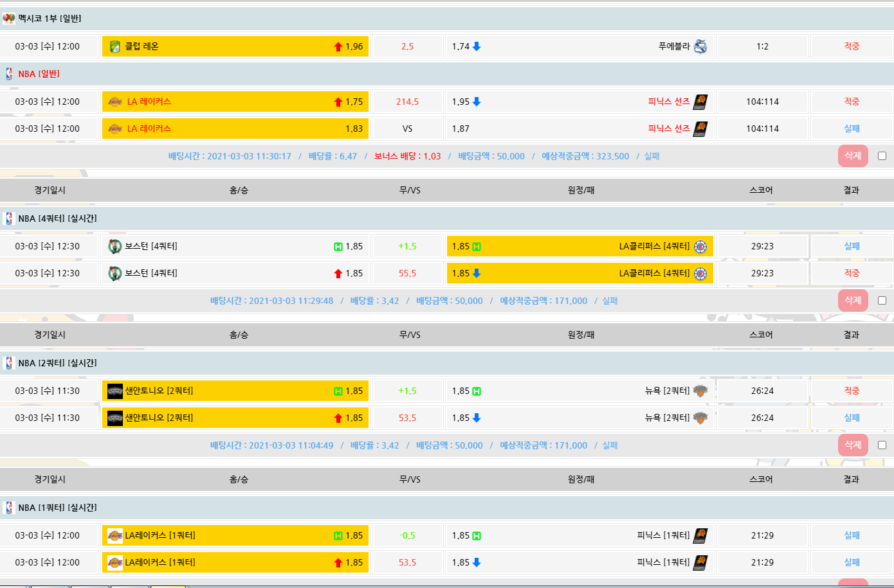Check the box for bet placed at 11:04:49
Screen dimensions: 894x588
(x=882, y=445)
